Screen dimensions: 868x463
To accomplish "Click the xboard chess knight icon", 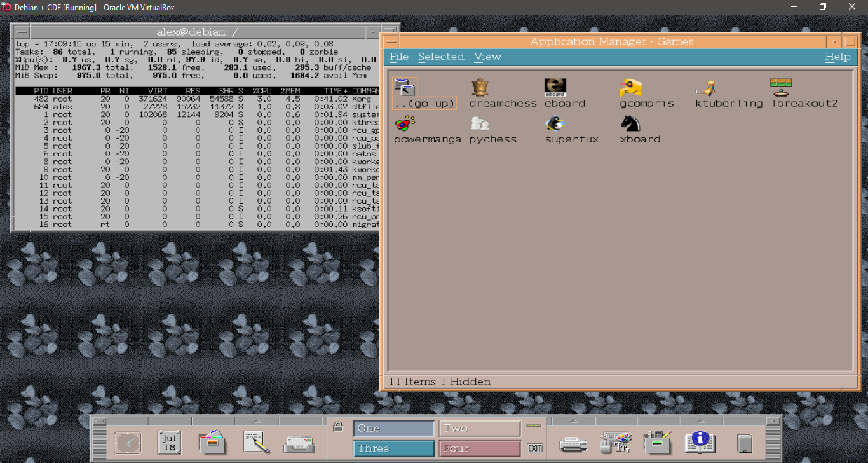I will click(630, 123).
